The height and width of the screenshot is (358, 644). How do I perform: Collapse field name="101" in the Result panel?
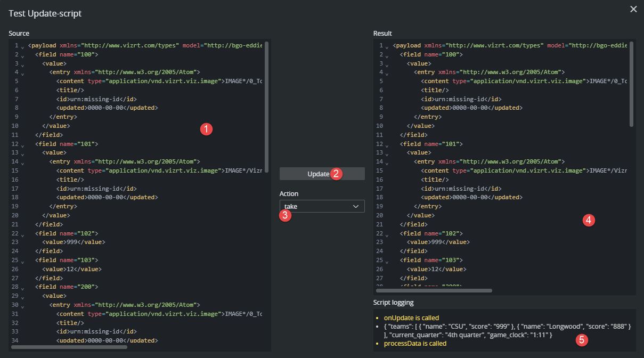[x=387, y=145]
